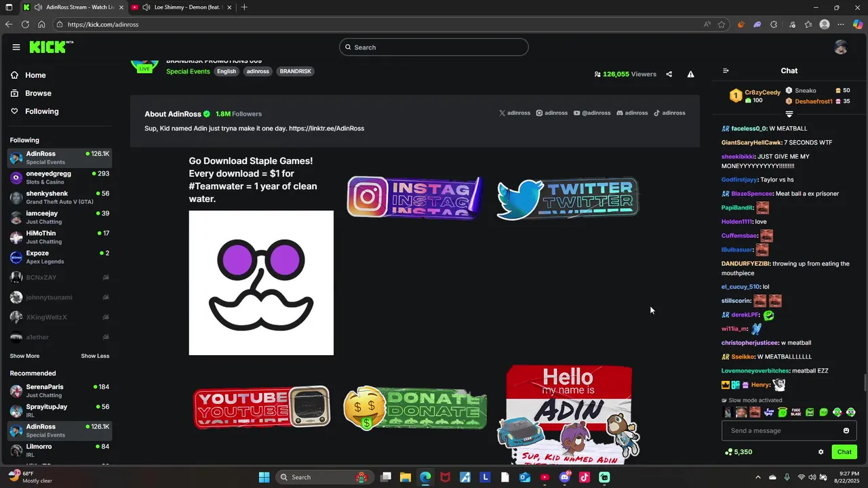The width and height of the screenshot is (868, 488).
Task: Click the green Chat send button
Action: click(x=844, y=452)
